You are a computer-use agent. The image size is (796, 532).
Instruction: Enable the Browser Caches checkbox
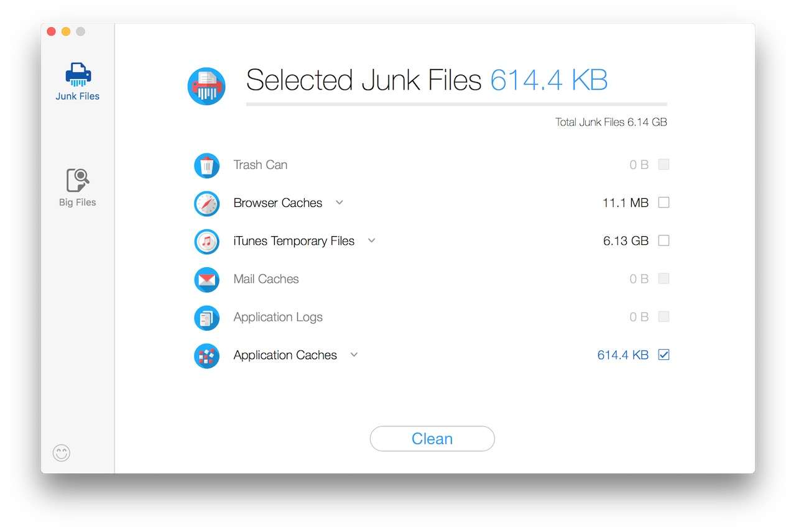664,203
